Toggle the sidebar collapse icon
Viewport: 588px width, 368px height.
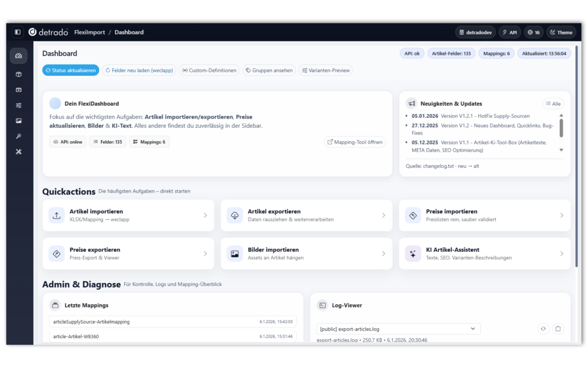(18, 32)
